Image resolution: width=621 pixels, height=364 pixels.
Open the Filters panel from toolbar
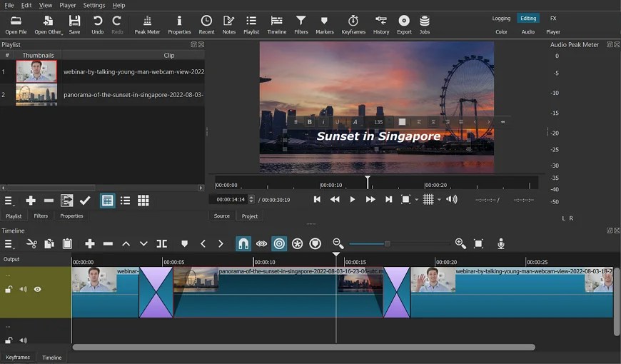301,24
